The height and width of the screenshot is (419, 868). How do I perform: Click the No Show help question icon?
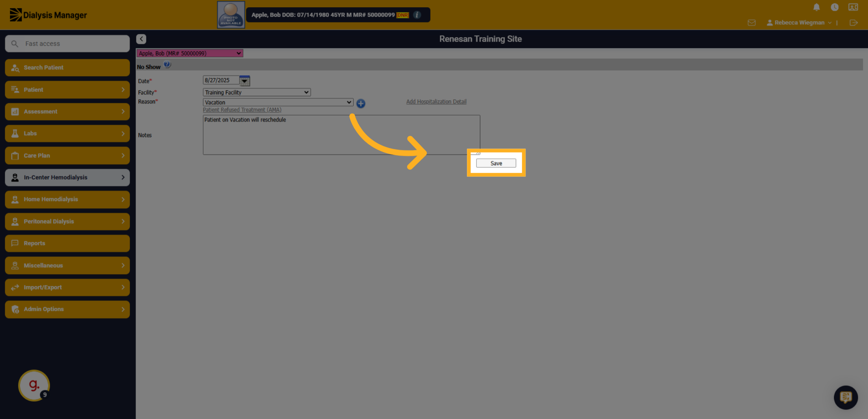(x=167, y=65)
